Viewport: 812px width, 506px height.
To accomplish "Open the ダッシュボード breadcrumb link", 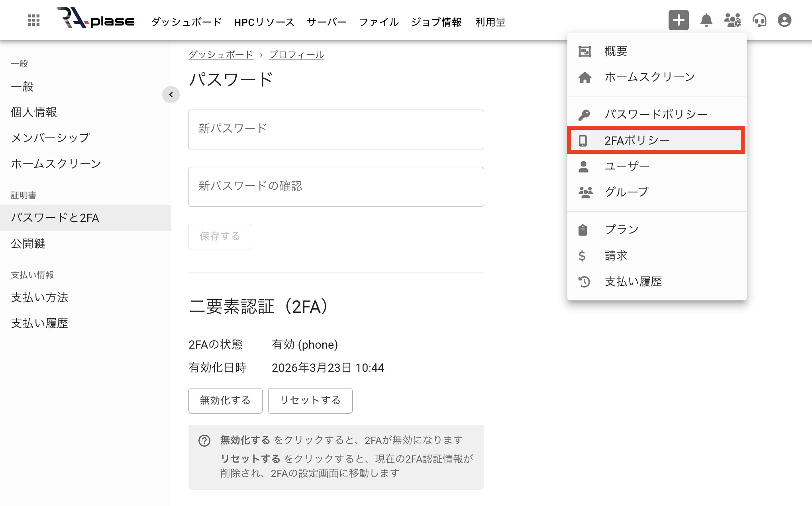I will tap(221, 54).
